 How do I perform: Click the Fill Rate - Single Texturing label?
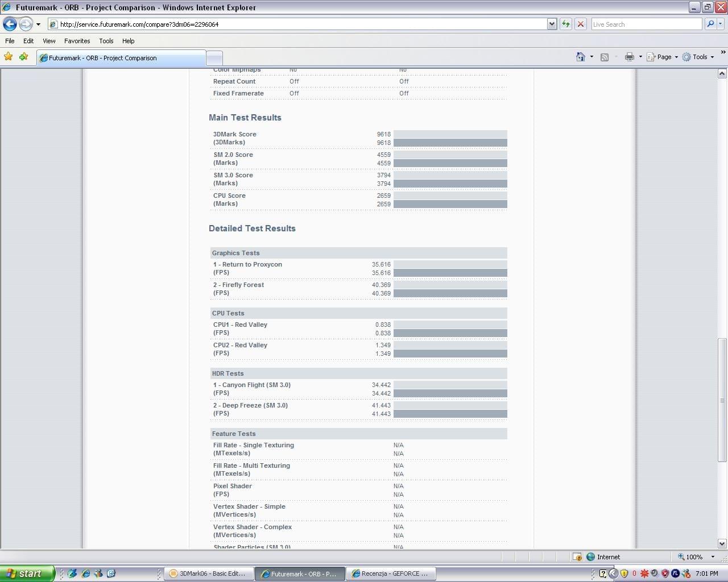(x=254, y=445)
